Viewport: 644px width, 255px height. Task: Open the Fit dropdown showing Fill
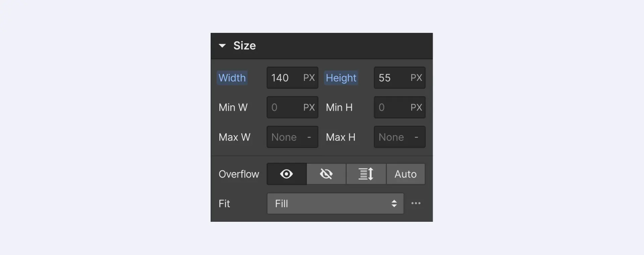[335, 204]
